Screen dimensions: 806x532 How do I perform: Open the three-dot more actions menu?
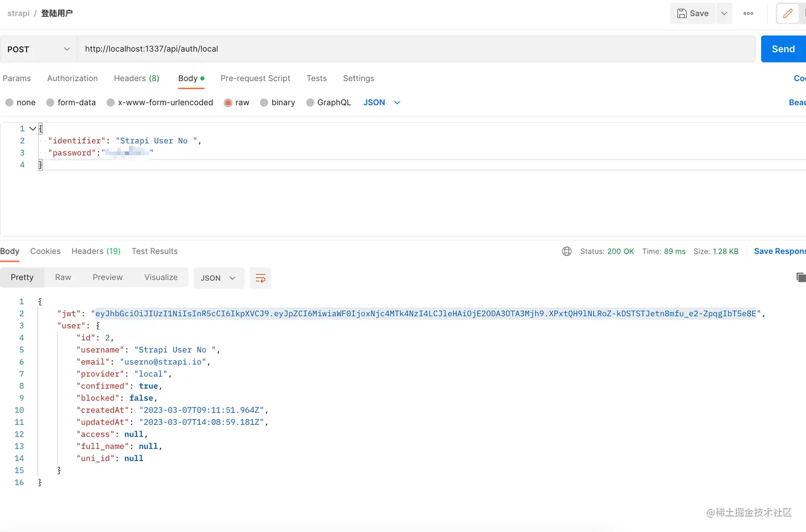click(x=748, y=13)
